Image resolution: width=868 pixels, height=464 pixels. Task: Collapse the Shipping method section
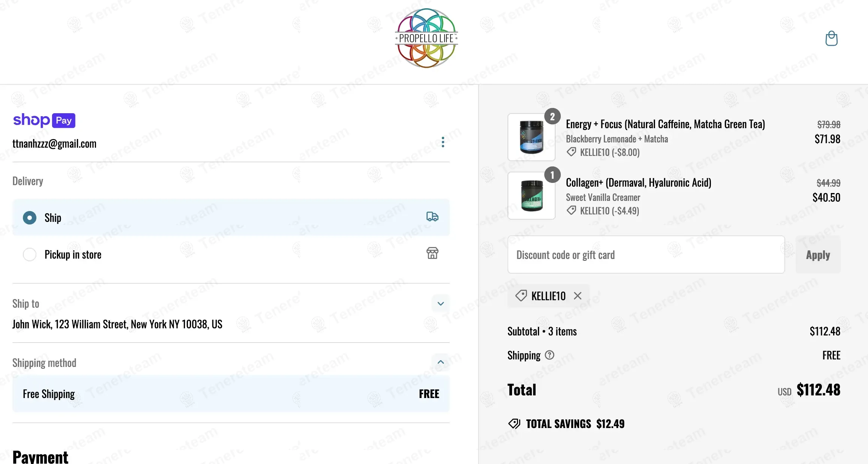point(441,362)
